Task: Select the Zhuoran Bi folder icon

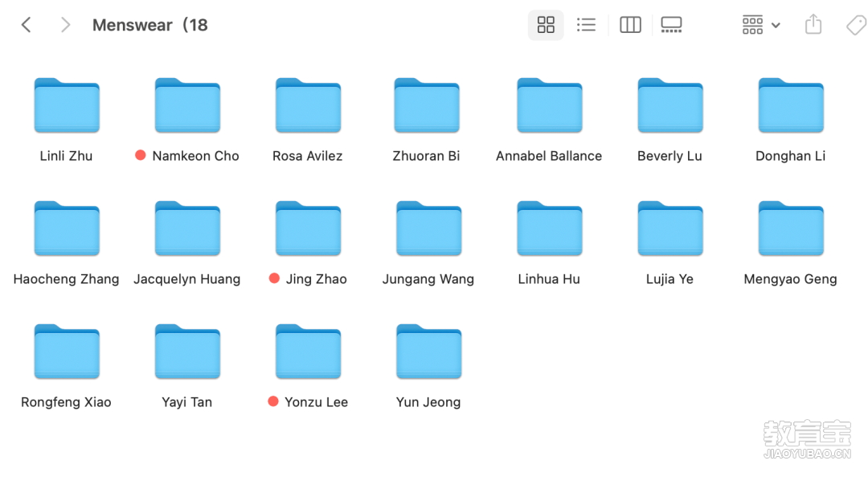Action: [x=427, y=105]
